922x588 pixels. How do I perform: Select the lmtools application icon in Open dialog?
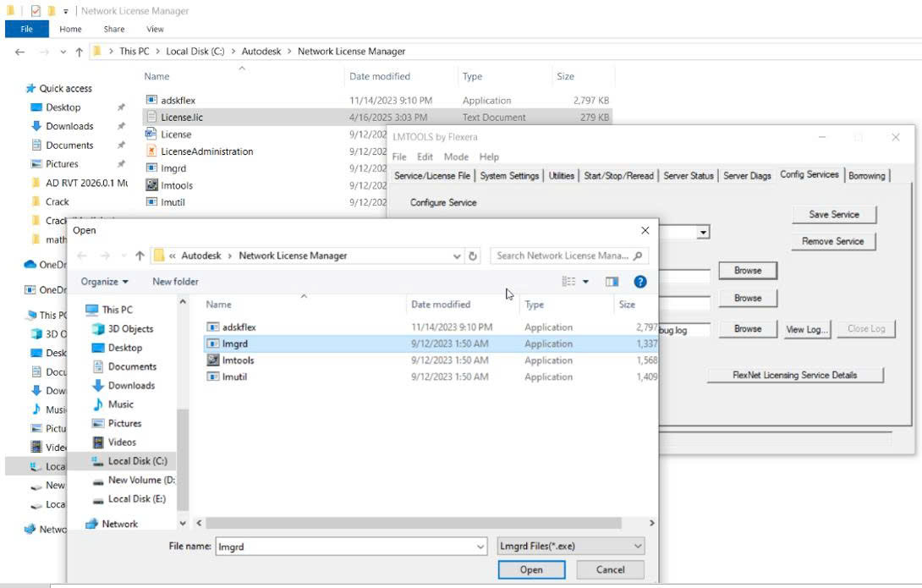pos(212,360)
